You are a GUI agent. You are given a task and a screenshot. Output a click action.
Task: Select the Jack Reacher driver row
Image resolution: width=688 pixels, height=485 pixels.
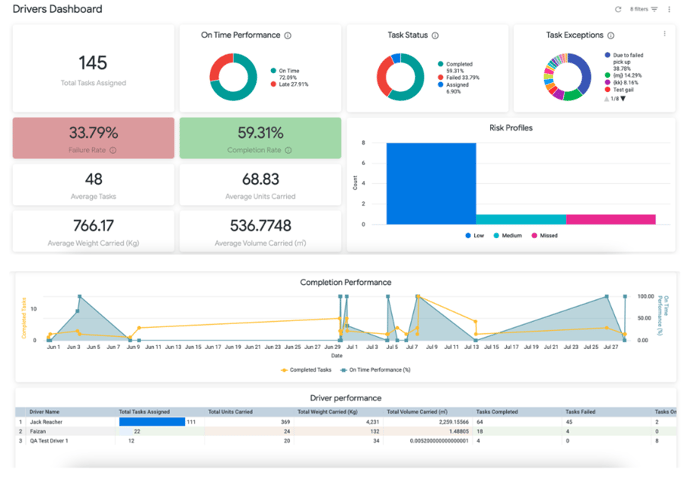[x=346, y=422]
